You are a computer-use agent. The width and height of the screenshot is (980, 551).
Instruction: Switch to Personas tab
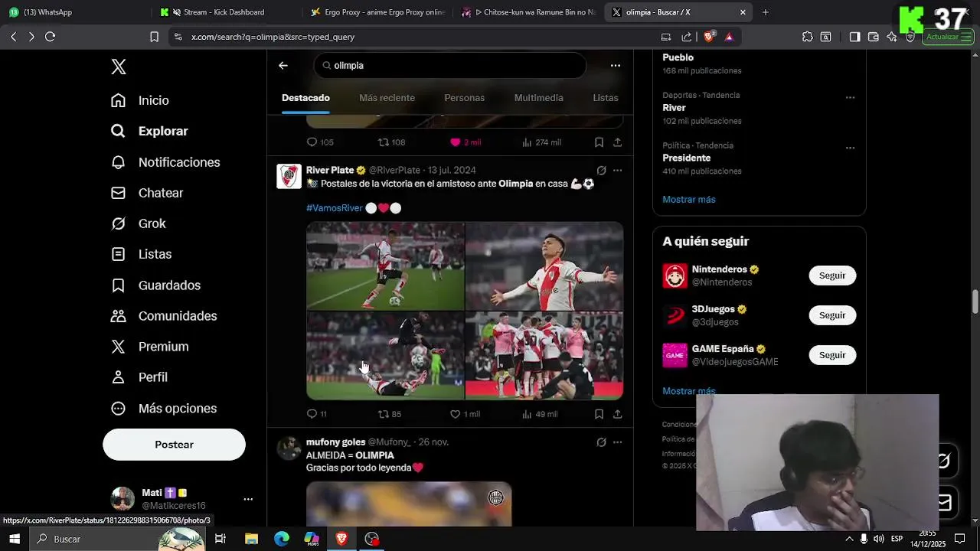click(x=464, y=98)
